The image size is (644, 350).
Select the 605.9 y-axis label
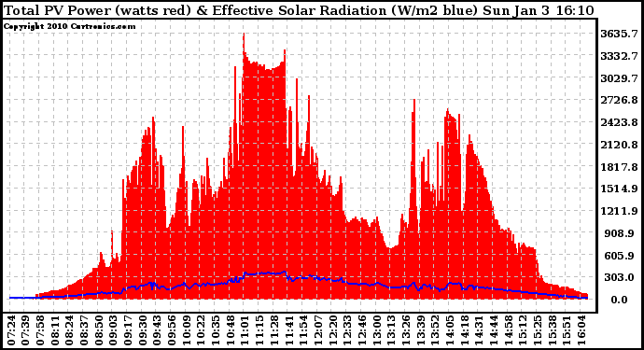pos(620,255)
